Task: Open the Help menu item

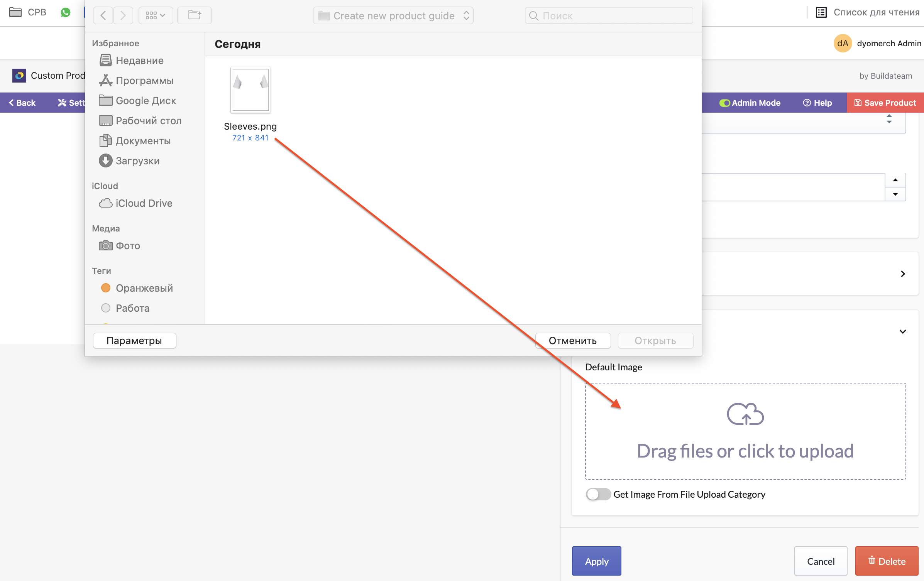Action: point(817,103)
